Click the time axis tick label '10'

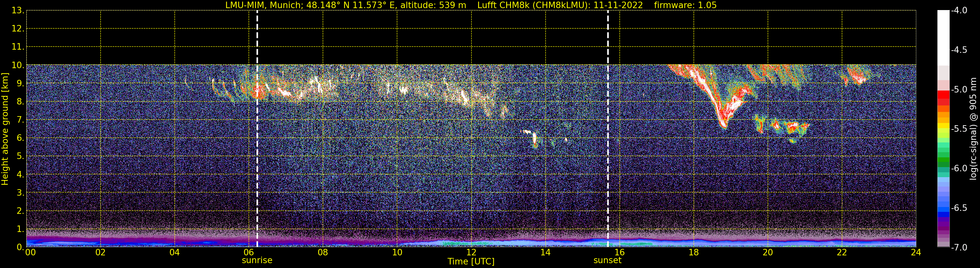point(397,252)
